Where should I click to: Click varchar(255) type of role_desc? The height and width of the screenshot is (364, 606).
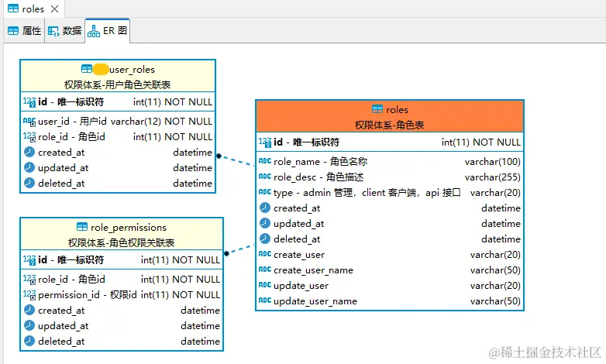pos(492,177)
